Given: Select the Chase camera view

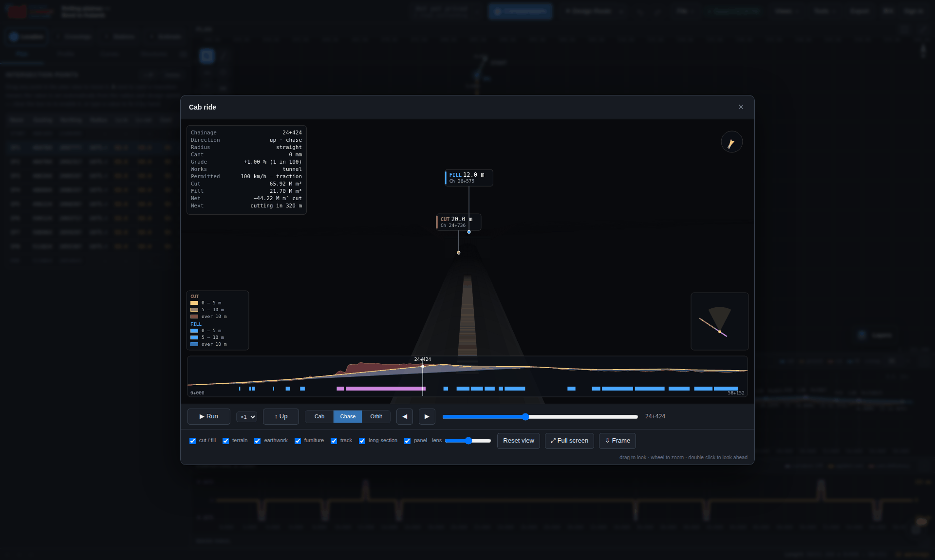Looking at the screenshot, I should point(348,416).
